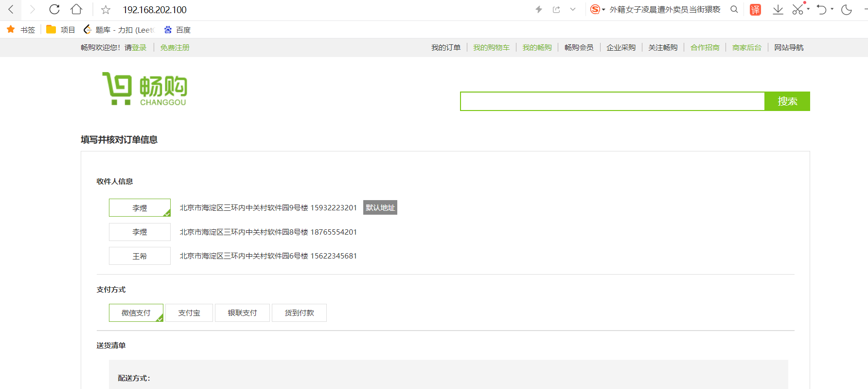The height and width of the screenshot is (389, 868).
Task: Open the 百度 bookmark
Action: point(177,30)
